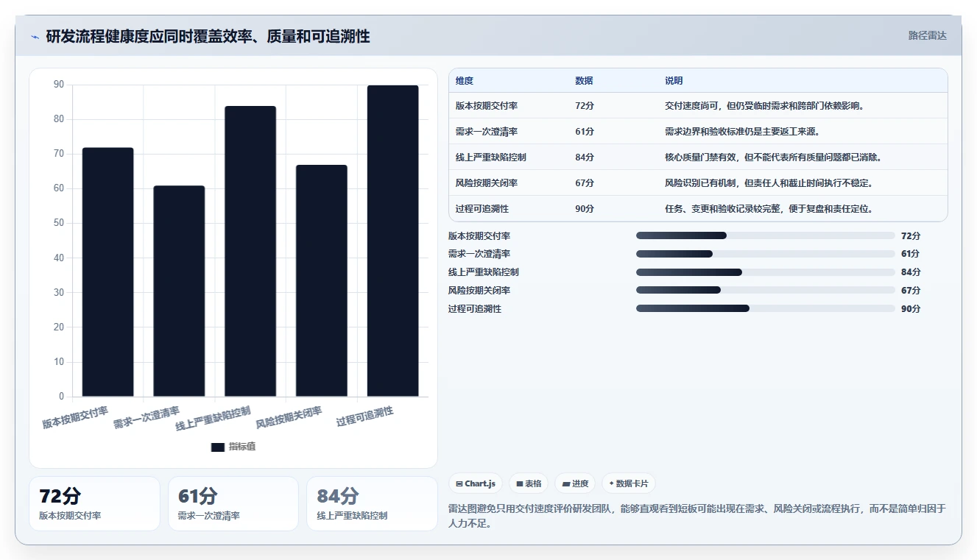
Task: Click the 线上严重缺陷控制 bar in chart
Action: [x=250, y=252]
